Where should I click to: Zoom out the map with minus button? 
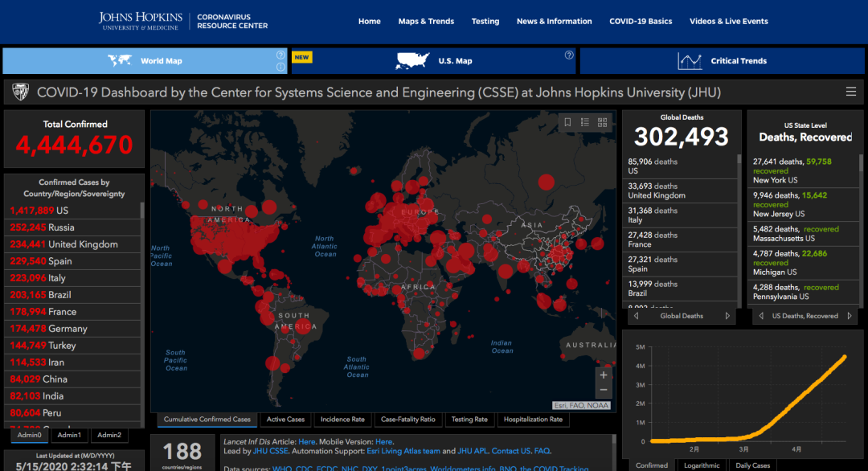[x=604, y=390]
